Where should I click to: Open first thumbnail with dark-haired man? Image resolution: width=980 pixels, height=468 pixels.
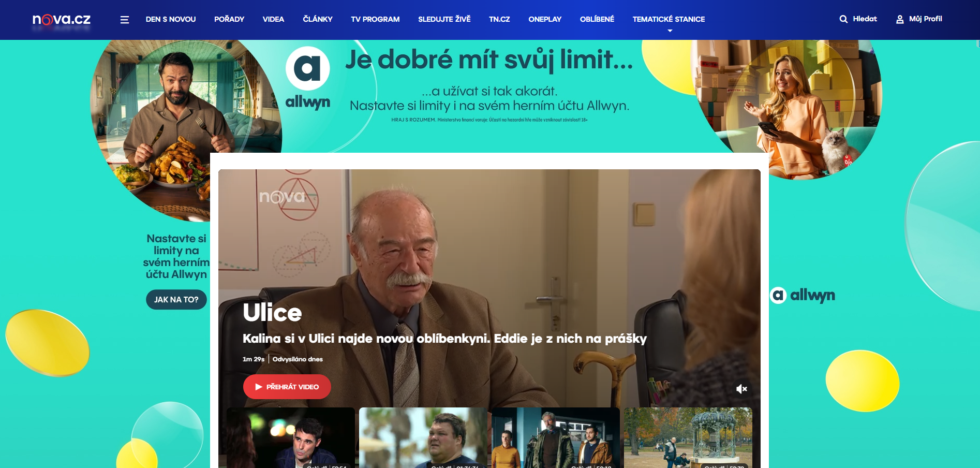pyautogui.click(x=291, y=437)
